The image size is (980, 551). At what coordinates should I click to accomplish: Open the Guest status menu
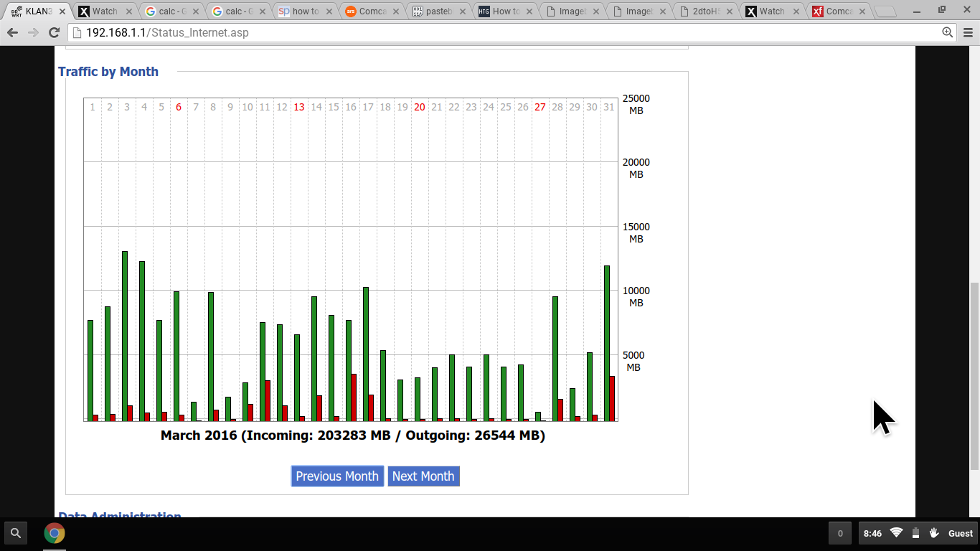961,533
